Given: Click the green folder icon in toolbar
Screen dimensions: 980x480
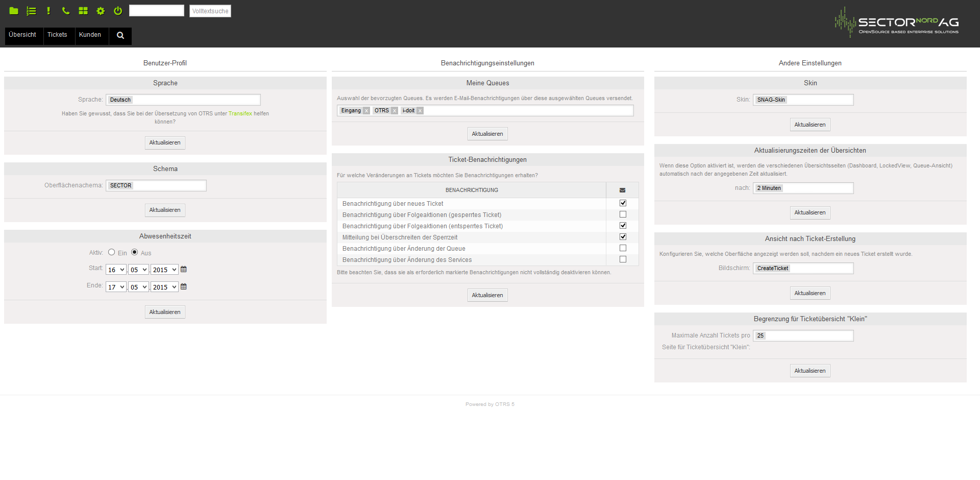Looking at the screenshot, I should pyautogui.click(x=14, y=11).
